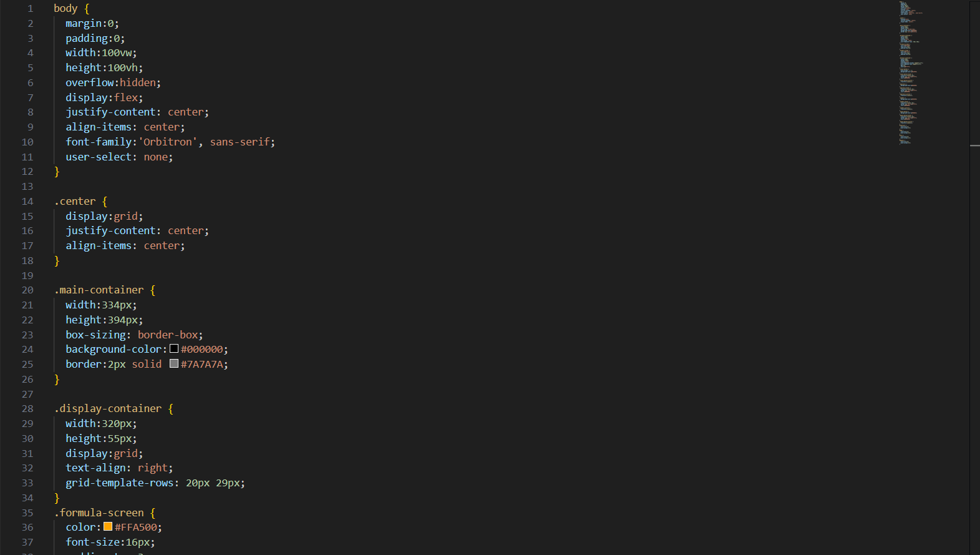Place cursor on user-select property

(99, 157)
